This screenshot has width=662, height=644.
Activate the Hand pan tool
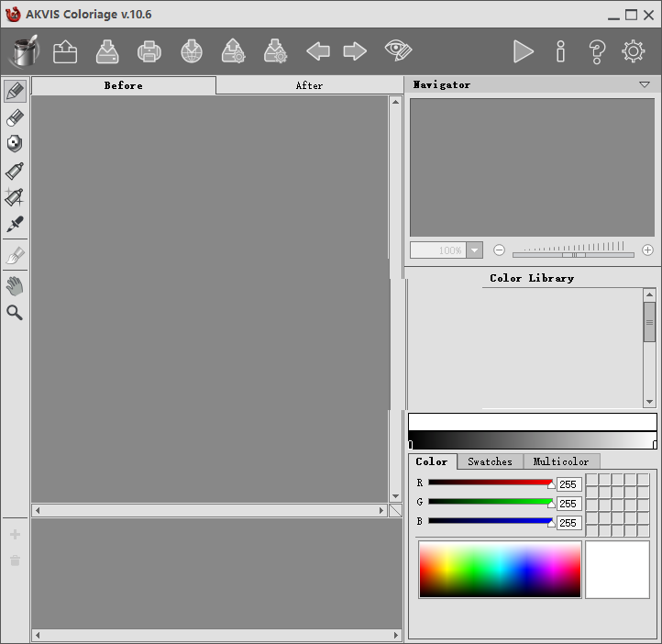point(15,286)
